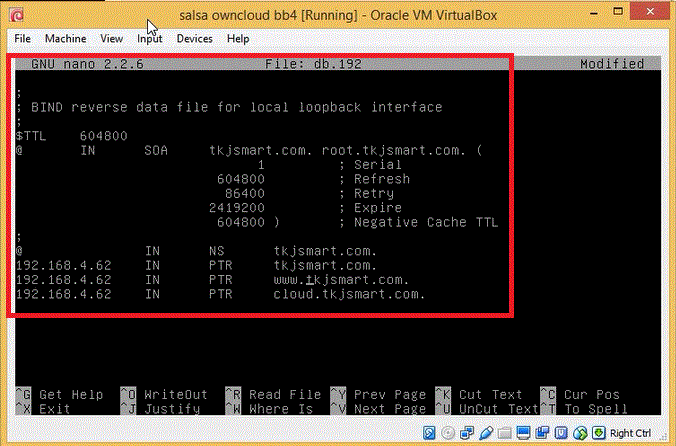Click 'www.tkjsmart.com.' PTR entry
676x446 pixels.
click(x=341, y=280)
